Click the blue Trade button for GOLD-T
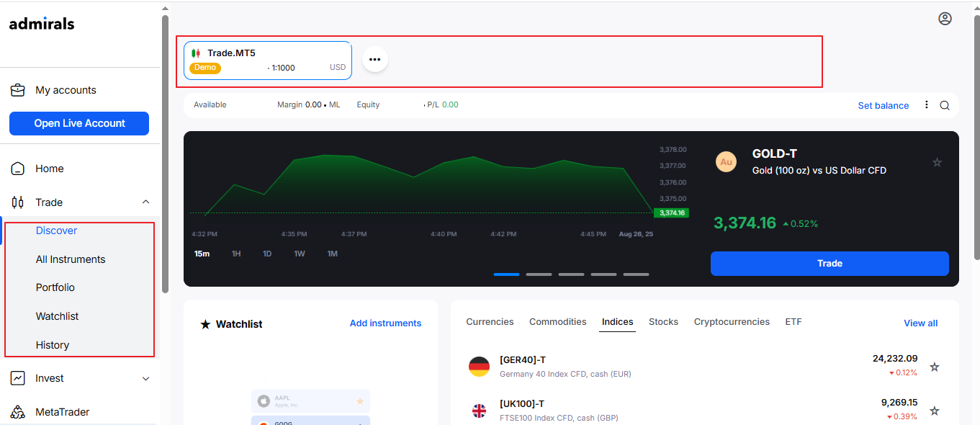Image resolution: width=980 pixels, height=425 pixels. point(830,264)
